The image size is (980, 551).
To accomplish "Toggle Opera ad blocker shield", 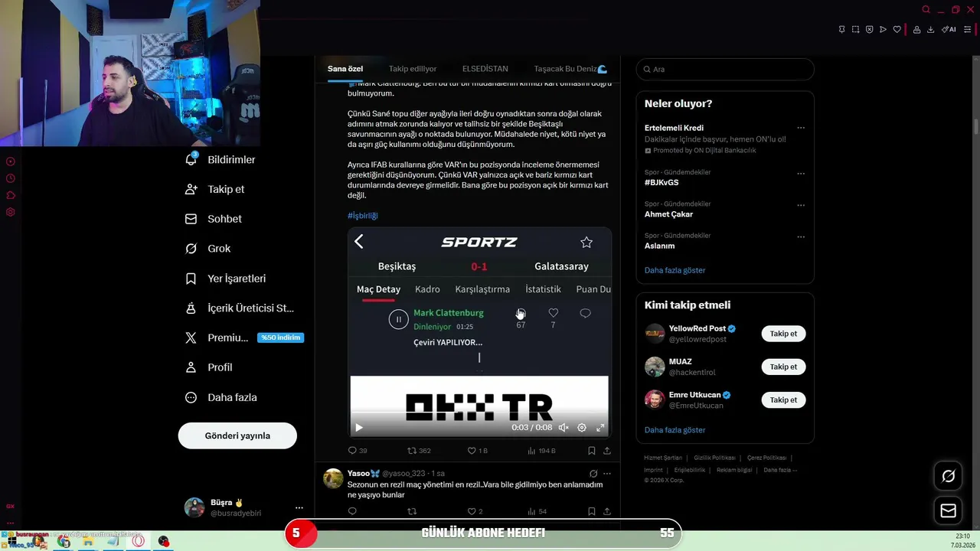I will [869, 29].
